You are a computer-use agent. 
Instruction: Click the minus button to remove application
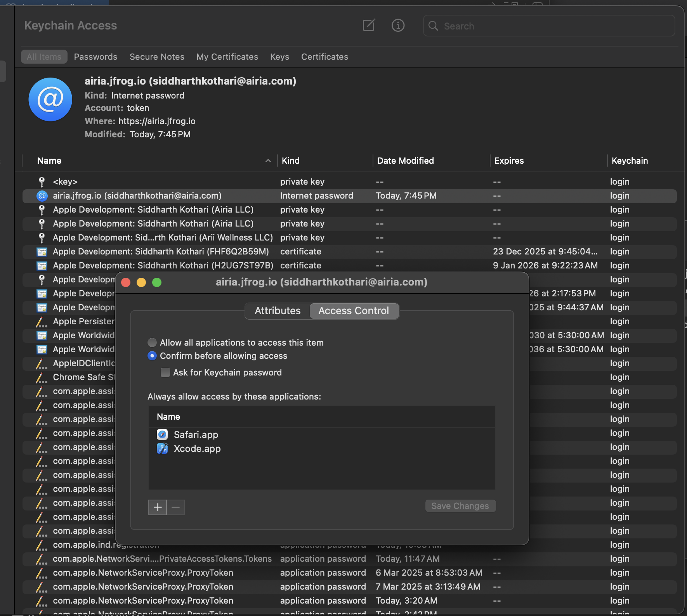(176, 507)
